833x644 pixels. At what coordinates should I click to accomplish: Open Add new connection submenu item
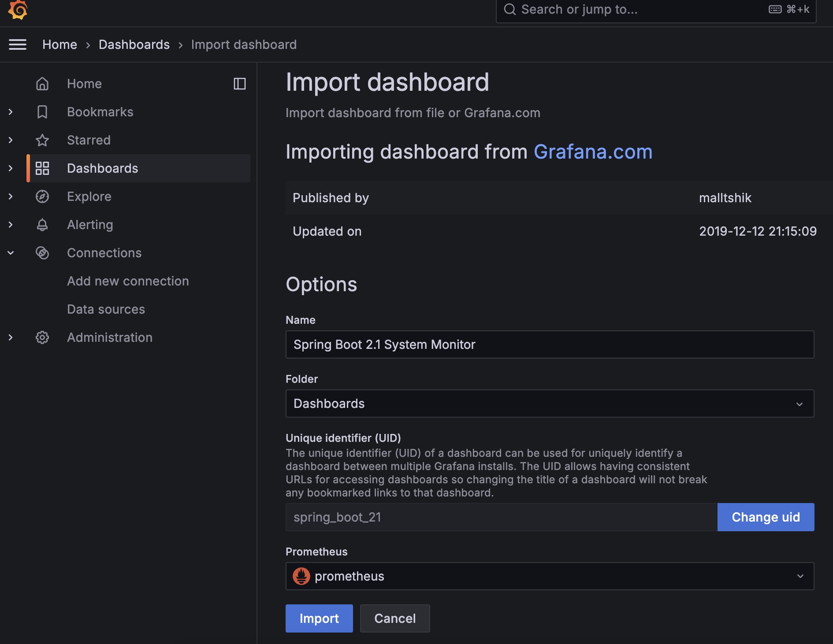click(128, 281)
